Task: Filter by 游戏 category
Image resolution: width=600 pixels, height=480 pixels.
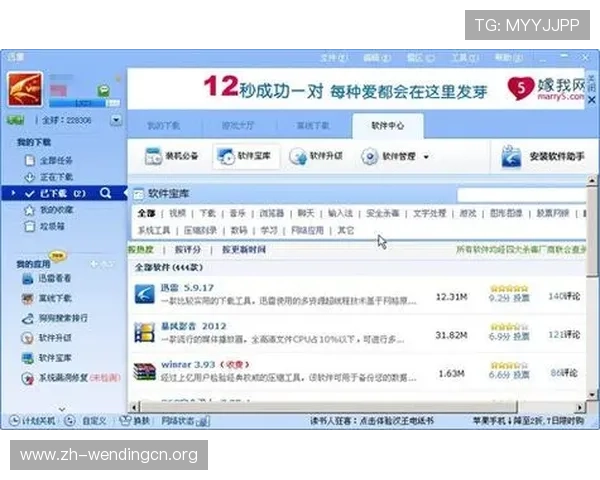Action: click(468, 213)
